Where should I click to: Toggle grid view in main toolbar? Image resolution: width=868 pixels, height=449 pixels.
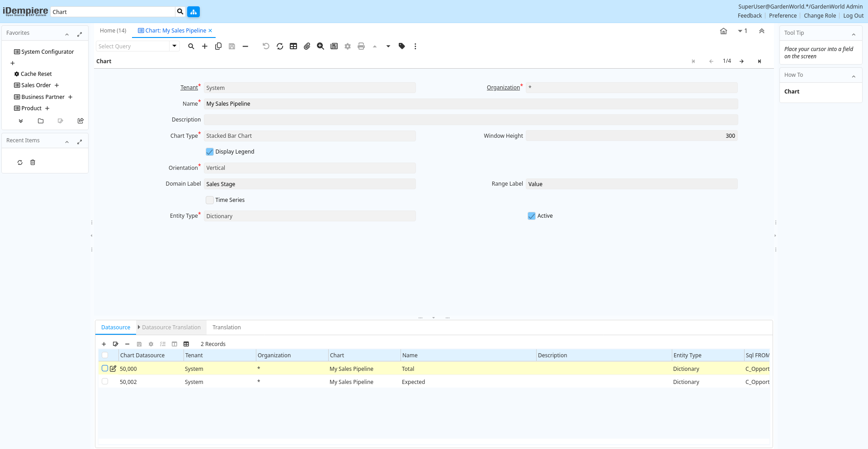tap(293, 46)
